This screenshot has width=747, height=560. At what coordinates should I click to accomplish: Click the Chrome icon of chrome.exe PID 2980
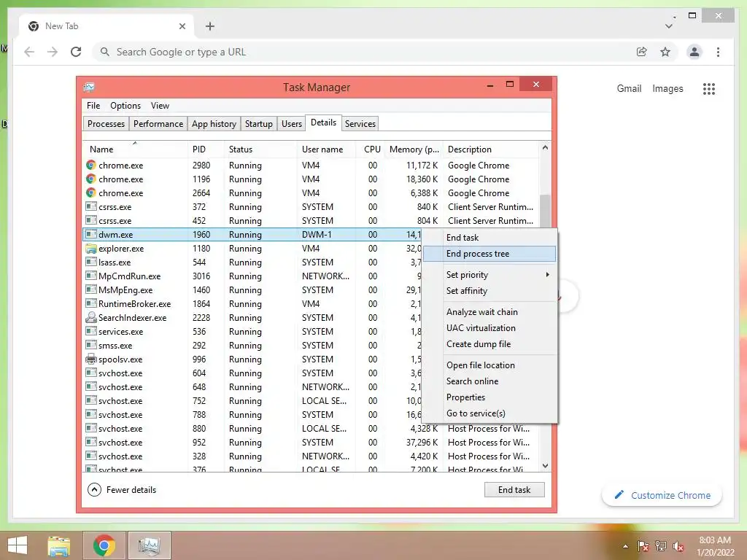[91, 166]
